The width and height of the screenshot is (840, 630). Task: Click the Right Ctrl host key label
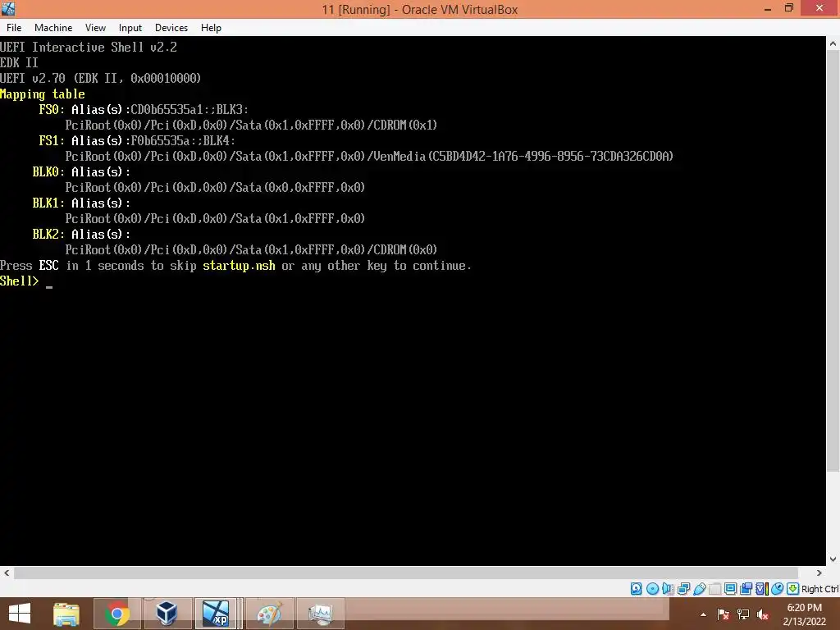(819, 589)
